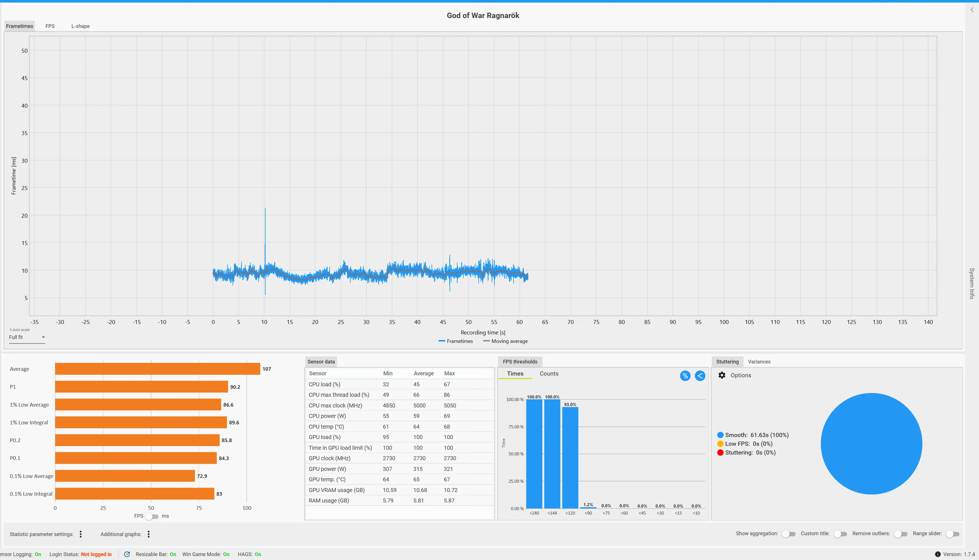Switch to the Times sub-tab
Screen dimensions: 979x560
[515, 373]
